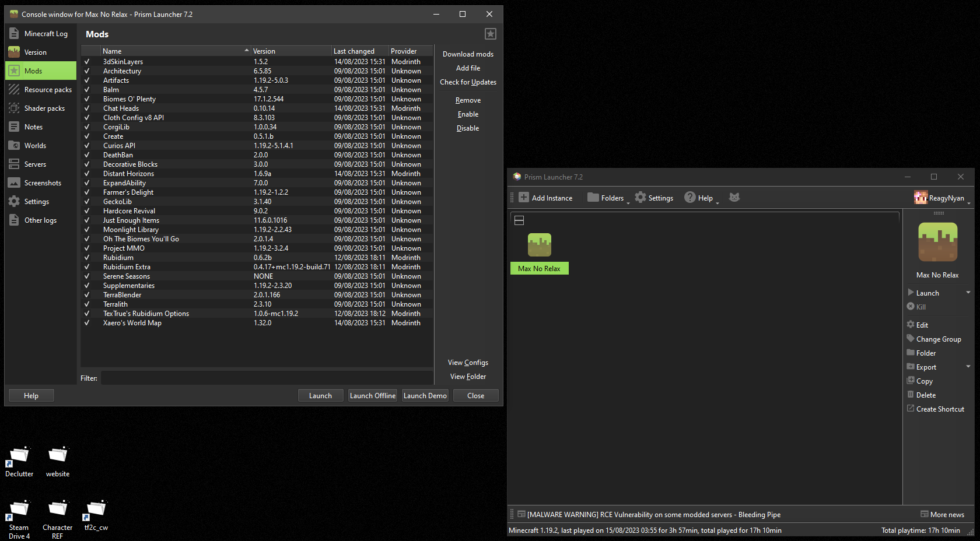Open the Worlds icon in sidebar

point(14,146)
